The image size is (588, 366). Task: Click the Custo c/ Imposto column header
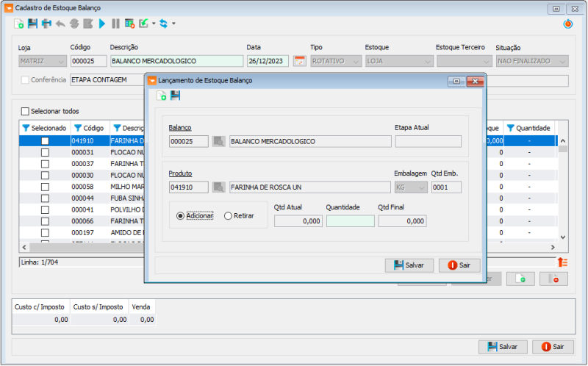(41, 306)
